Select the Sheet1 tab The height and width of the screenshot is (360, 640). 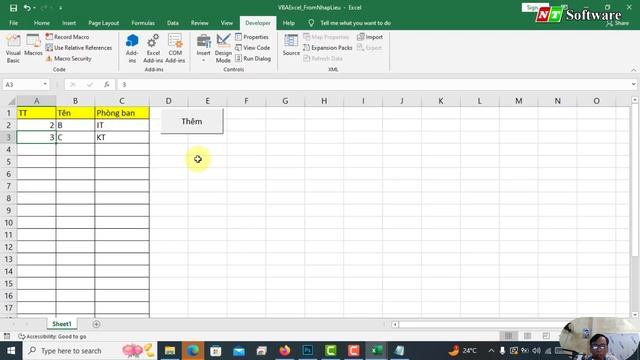point(62,324)
